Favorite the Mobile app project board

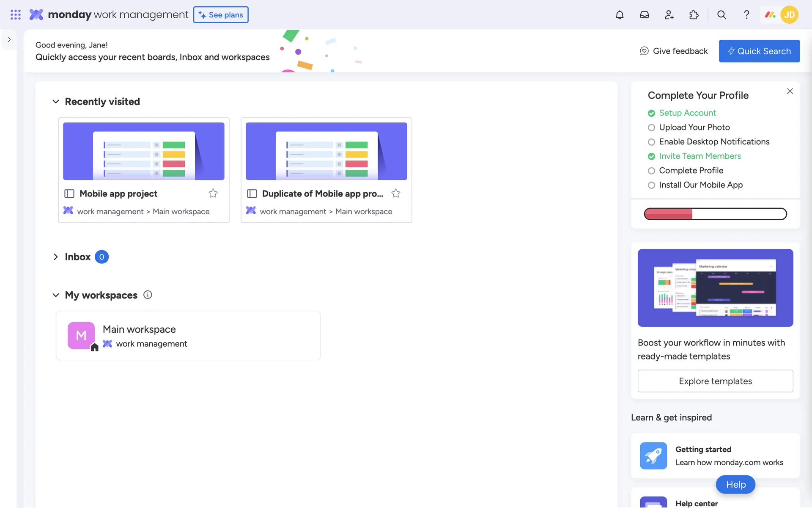pos(213,193)
